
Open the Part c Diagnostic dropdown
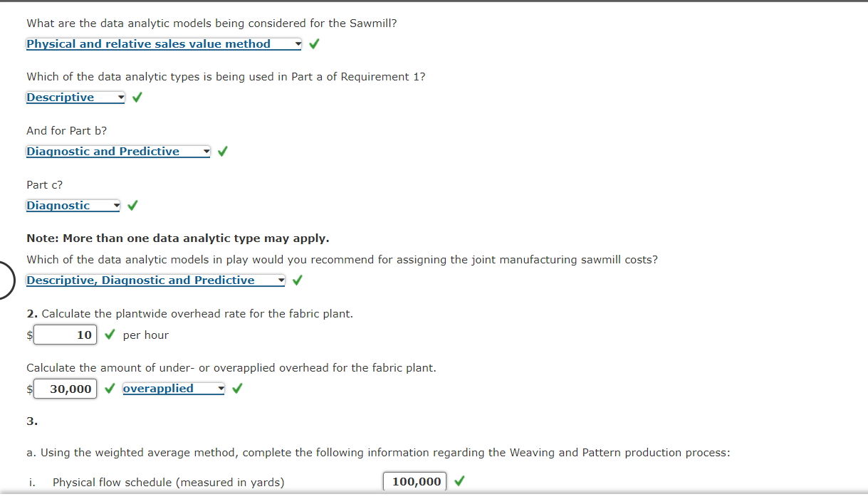(x=73, y=206)
